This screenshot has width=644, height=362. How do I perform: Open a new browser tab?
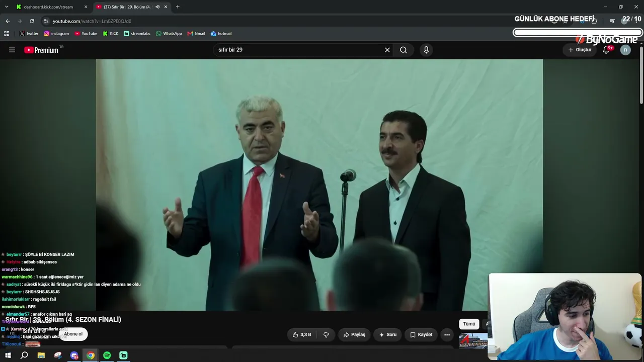tap(178, 7)
